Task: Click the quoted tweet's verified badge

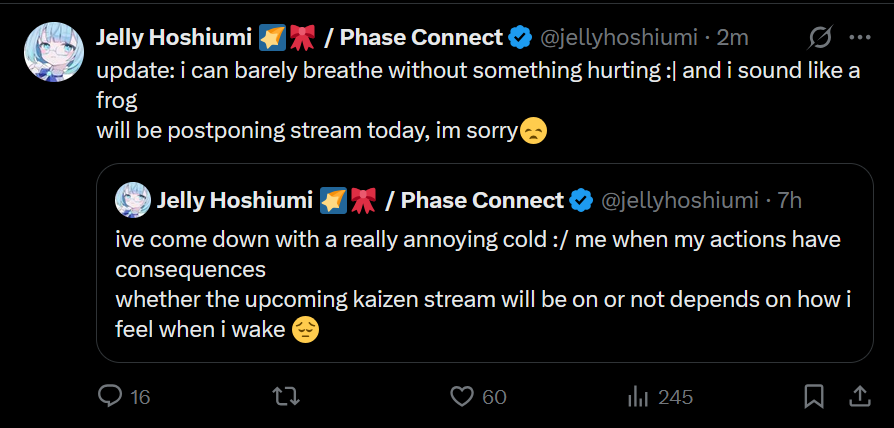Action: (x=581, y=200)
